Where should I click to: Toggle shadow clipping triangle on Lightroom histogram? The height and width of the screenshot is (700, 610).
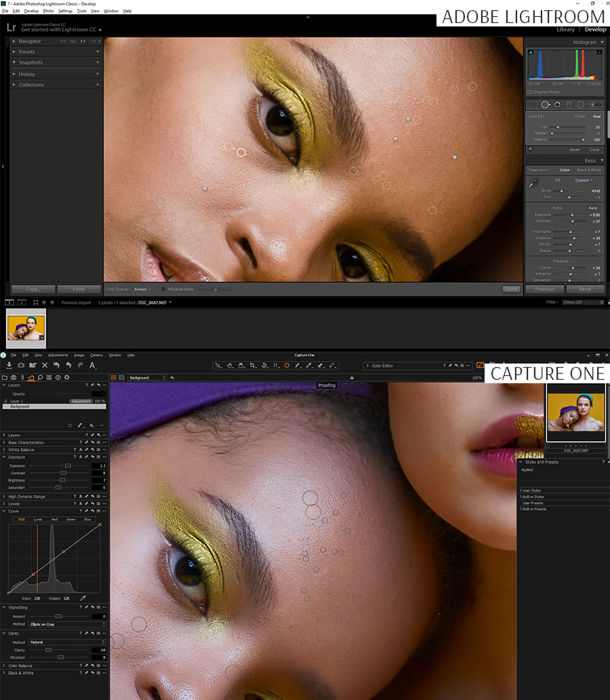(x=531, y=52)
